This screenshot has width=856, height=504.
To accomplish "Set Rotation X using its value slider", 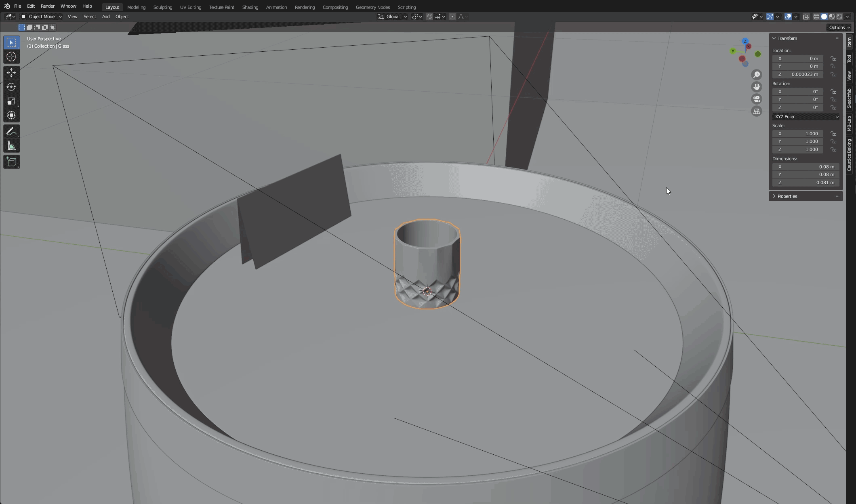I will click(x=797, y=92).
